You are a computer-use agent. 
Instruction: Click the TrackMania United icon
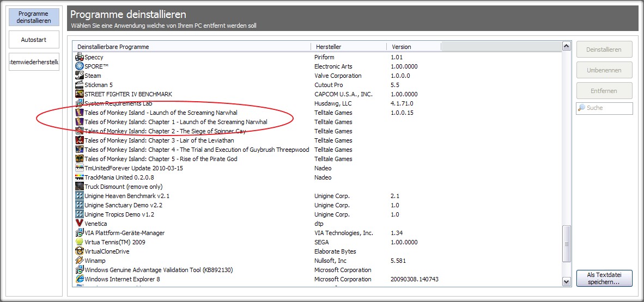click(x=80, y=177)
